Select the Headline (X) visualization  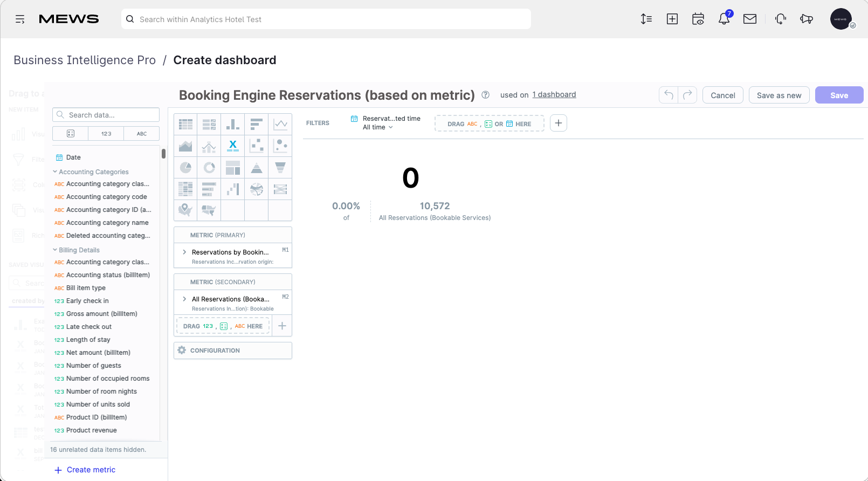point(233,146)
